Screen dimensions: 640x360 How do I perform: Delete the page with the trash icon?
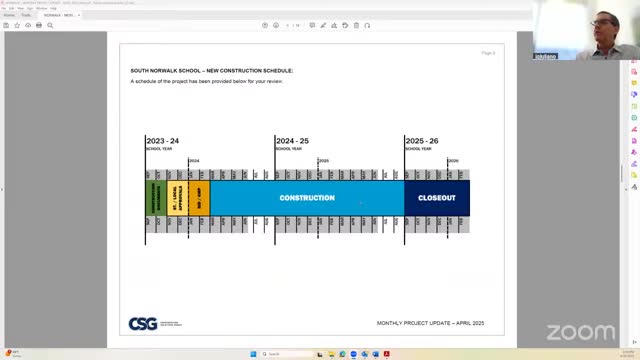point(356,25)
